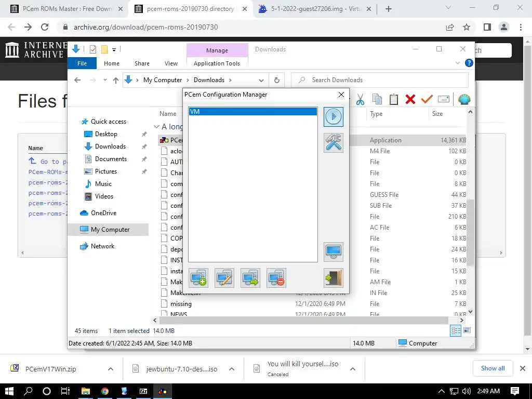
Task: Open Videos in the navigation pane
Action: [x=104, y=196]
